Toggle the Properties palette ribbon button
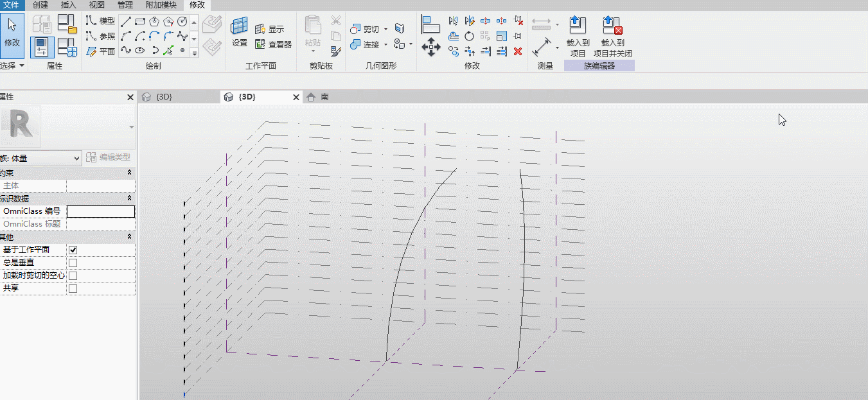The height and width of the screenshot is (400, 868). [42, 47]
